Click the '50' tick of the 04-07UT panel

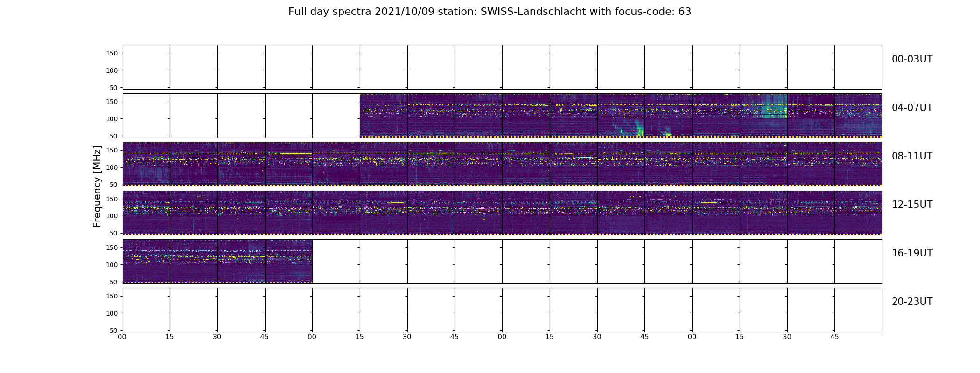(114, 136)
